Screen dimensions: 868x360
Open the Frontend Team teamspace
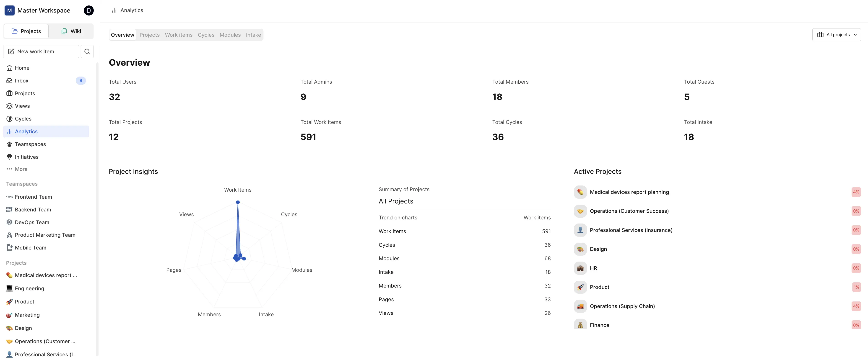click(x=46, y=197)
